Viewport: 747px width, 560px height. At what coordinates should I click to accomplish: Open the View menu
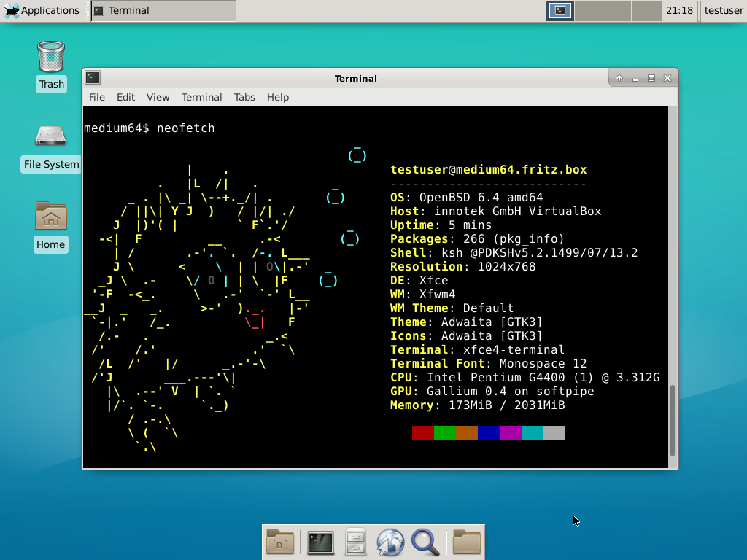(158, 97)
